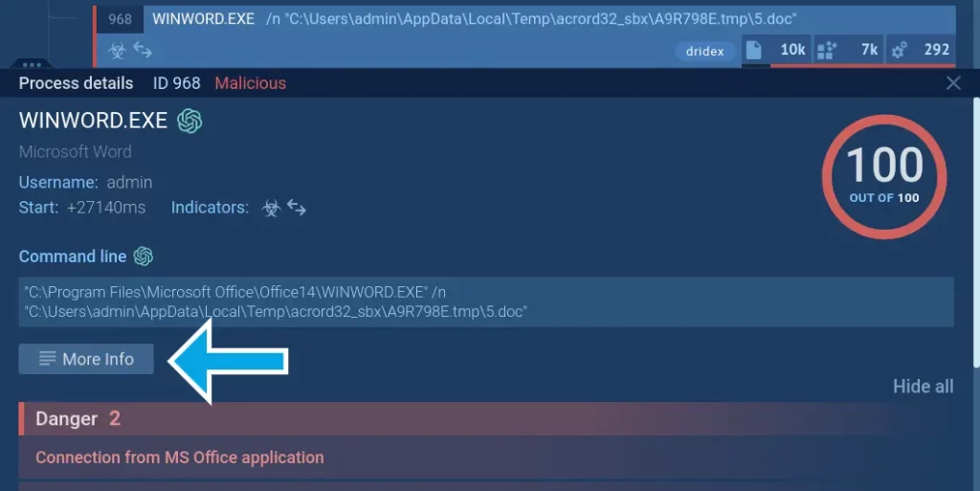The height and width of the screenshot is (491, 980).
Task: Select the dridex tag
Action: 705,51
